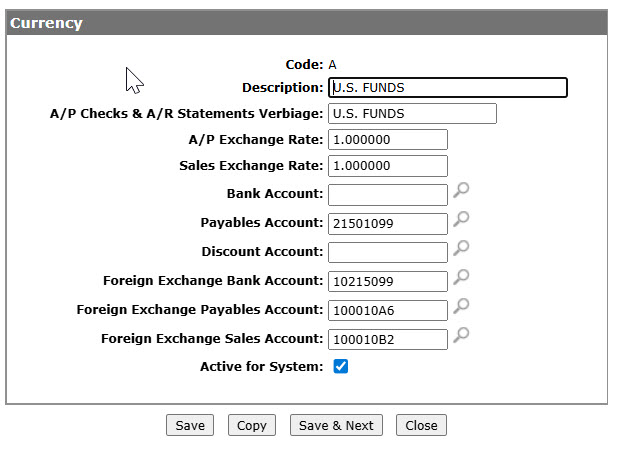Close the Currency dialog with Close button
This screenshot has width=624, height=450.
[x=421, y=425]
